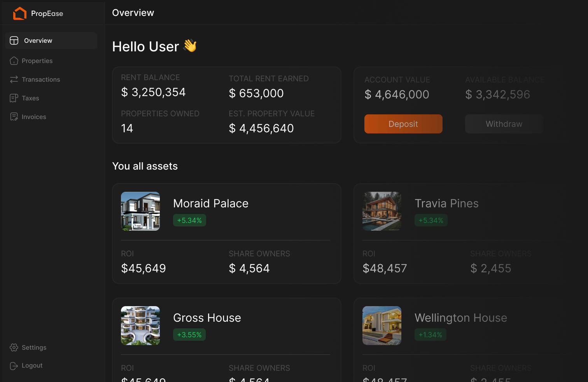Image resolution: width=588 pixels, height=382 pixels.
Task: Click the +5.34% badge on Moraid Palace
Action: click(189, 220)
